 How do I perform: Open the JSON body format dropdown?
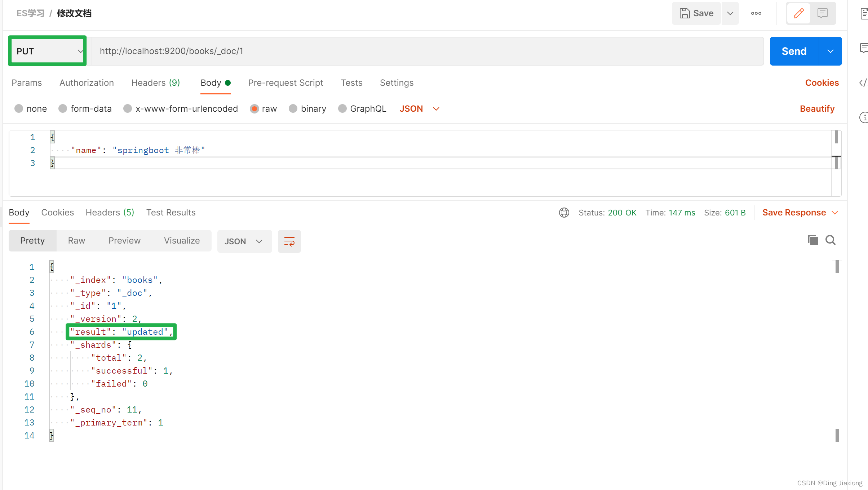(419, 109)
